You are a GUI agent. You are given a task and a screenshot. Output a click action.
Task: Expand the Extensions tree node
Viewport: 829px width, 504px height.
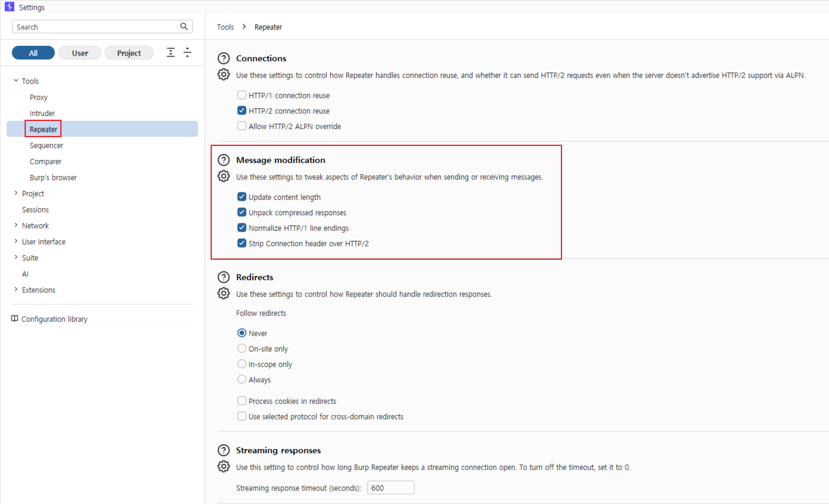(x=16, y=289)
